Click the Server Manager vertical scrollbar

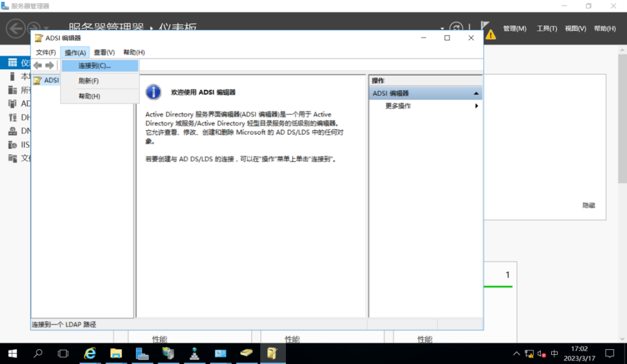[x=622, y=120]
